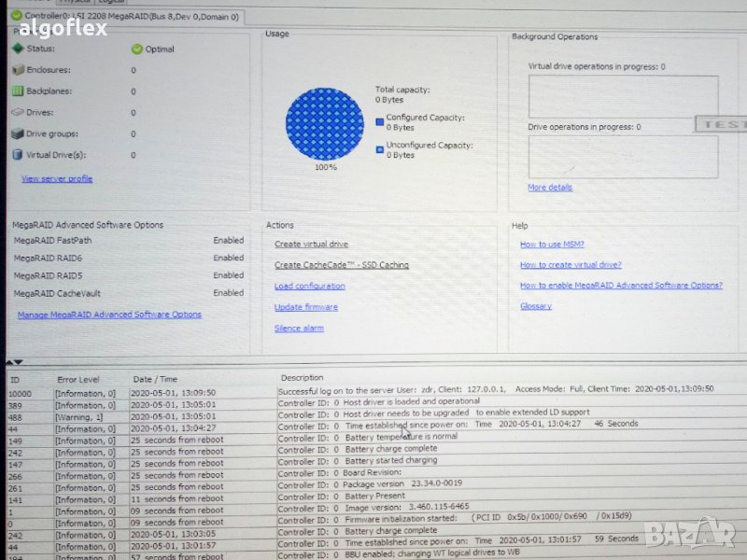Click the Backplanes icon

[18, 91]
